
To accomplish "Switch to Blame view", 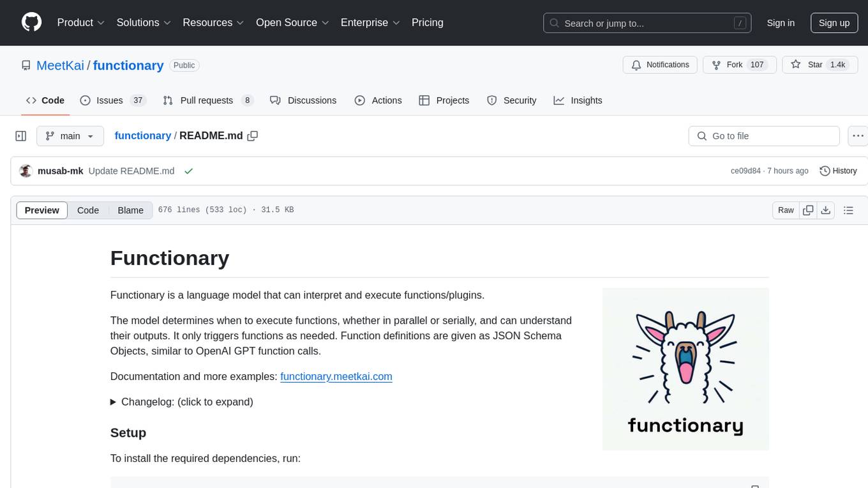I will click(x=130, y=210).
